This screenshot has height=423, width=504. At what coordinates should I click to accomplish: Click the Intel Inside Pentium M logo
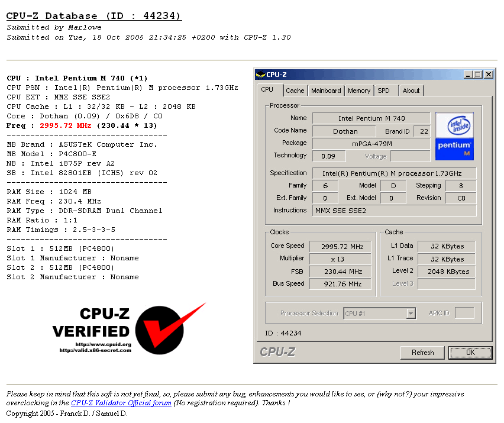454,136
